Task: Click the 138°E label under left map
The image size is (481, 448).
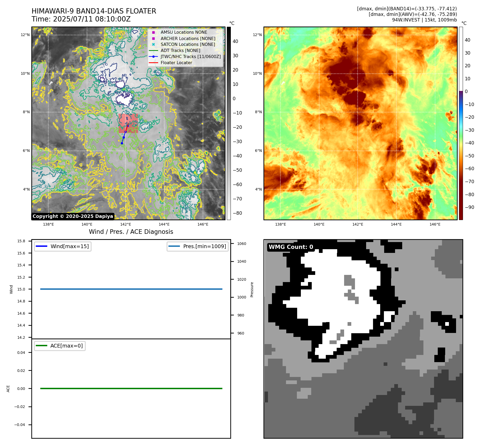Action: [x=48, y=224]
